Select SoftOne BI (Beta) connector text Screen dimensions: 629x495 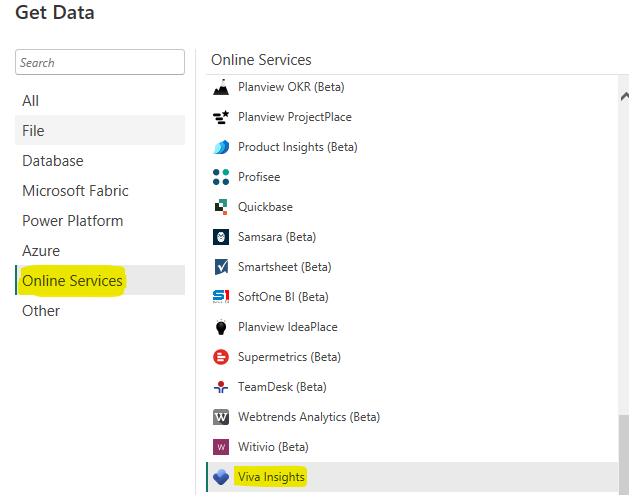[x=283, y=297]
